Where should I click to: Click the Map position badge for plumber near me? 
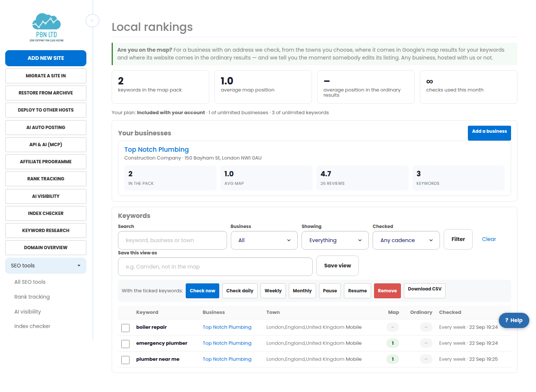[x=393, y=359]
